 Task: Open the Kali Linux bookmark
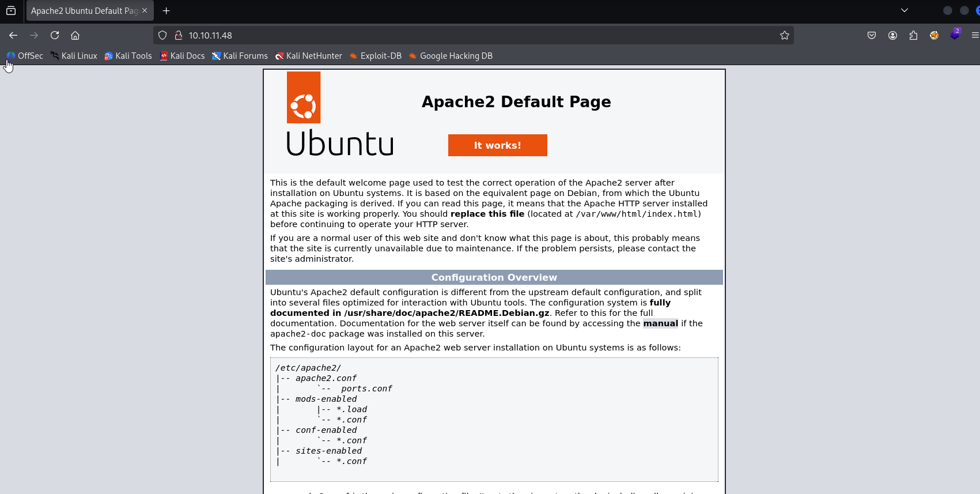click(x=74, y=56)
